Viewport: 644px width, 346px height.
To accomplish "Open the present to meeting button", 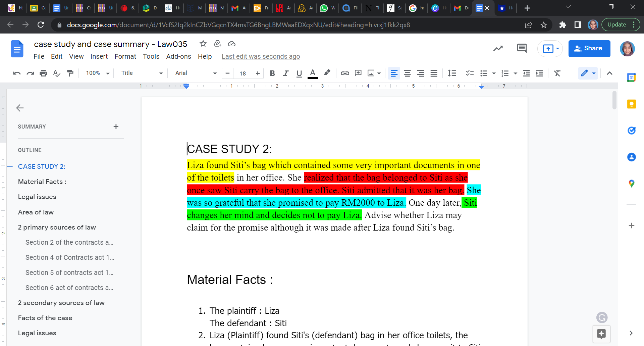I will coord(550,49).
